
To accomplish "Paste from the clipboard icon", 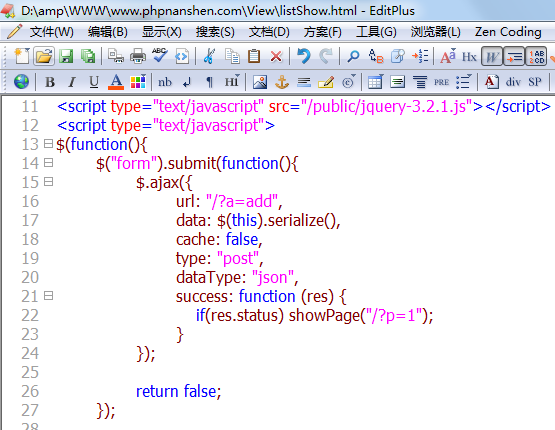I will (x=254, y=56).
